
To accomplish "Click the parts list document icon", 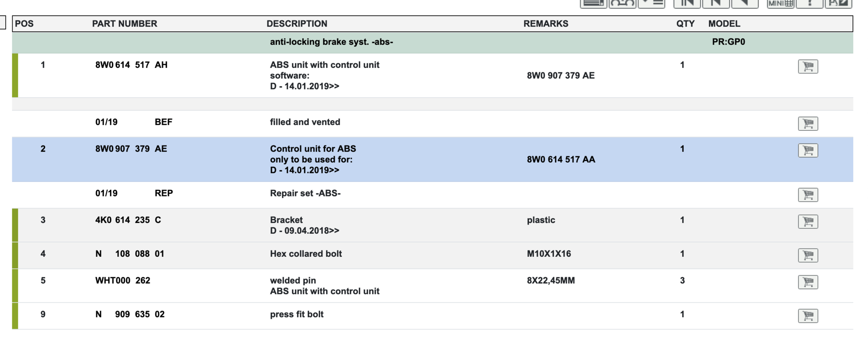I will pos(594,4).
